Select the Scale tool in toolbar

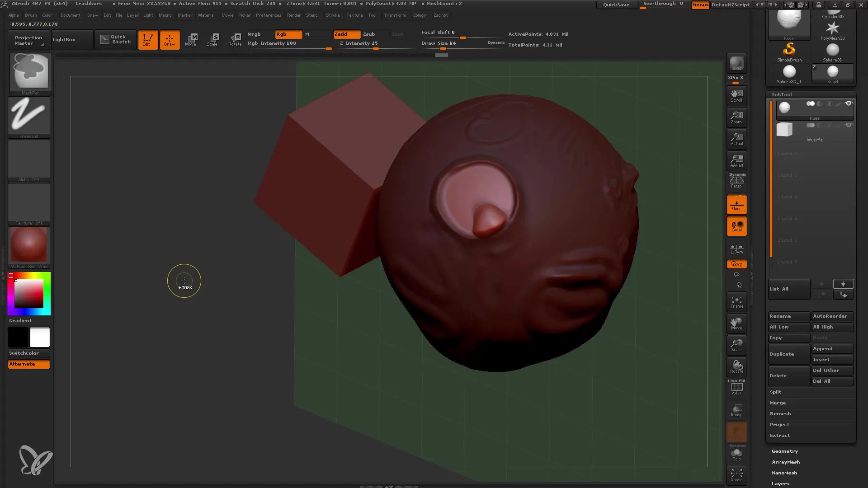point(212,39)
